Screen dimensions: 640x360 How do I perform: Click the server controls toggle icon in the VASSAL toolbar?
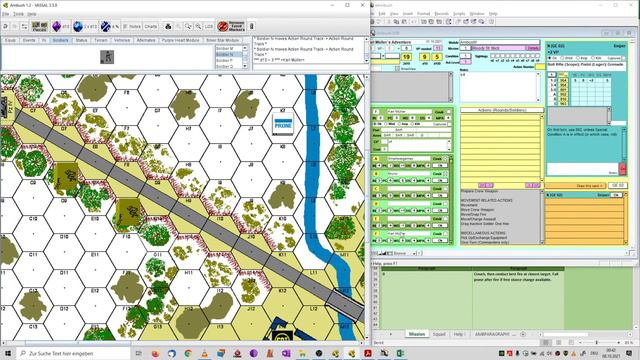pyautogui.click(x=24, y=27)
